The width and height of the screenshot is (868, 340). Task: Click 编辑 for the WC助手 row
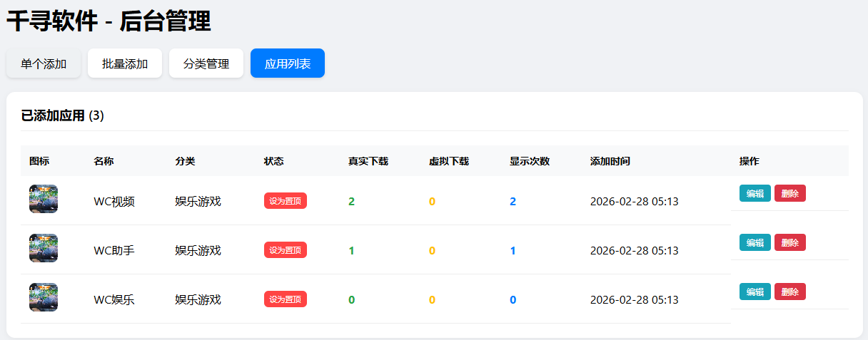coord(755,242)
